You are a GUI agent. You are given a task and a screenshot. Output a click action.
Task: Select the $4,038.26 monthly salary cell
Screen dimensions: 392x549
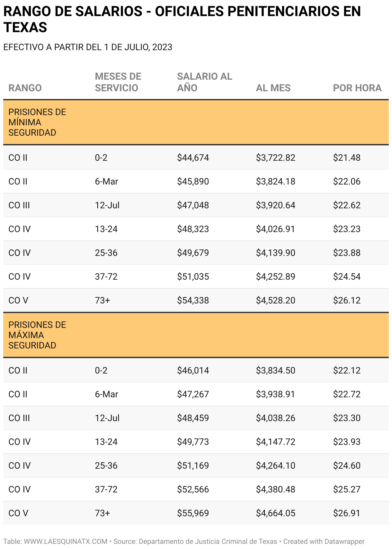[275, 418]
